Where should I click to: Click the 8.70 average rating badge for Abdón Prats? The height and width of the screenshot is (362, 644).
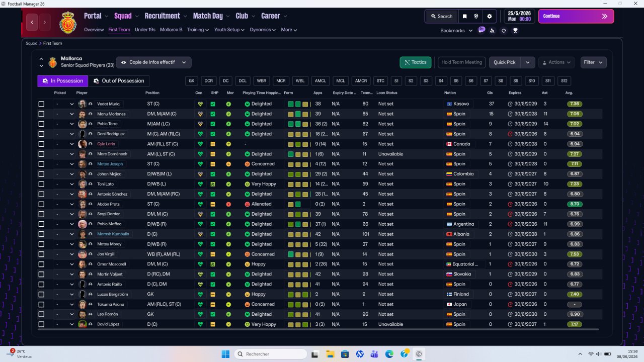point(574,204)
